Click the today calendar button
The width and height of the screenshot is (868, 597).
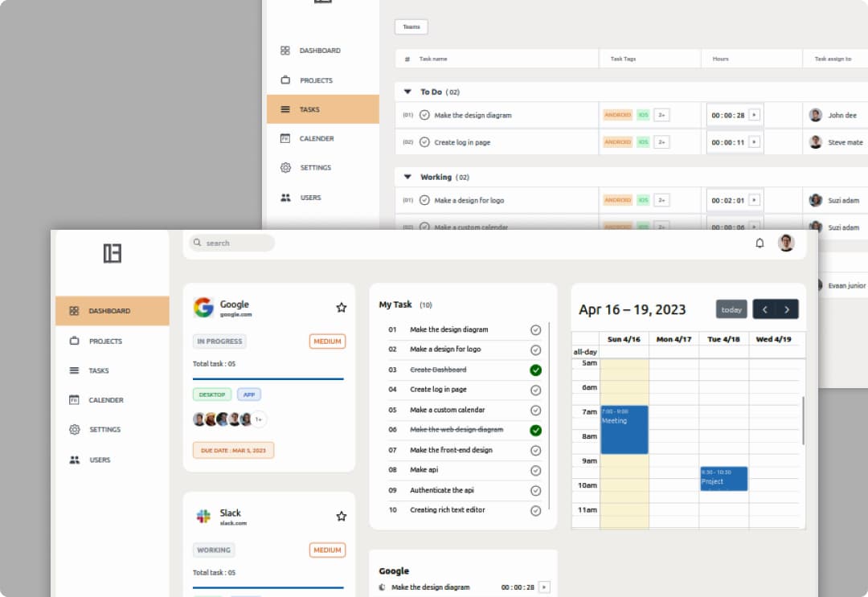(x=731, y=309)
